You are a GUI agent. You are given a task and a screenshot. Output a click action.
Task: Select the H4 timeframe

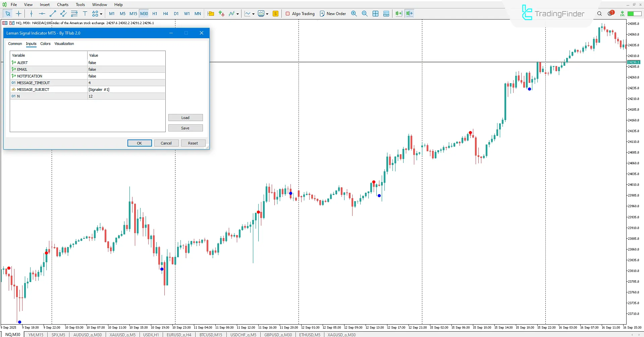tap(165, 13)
